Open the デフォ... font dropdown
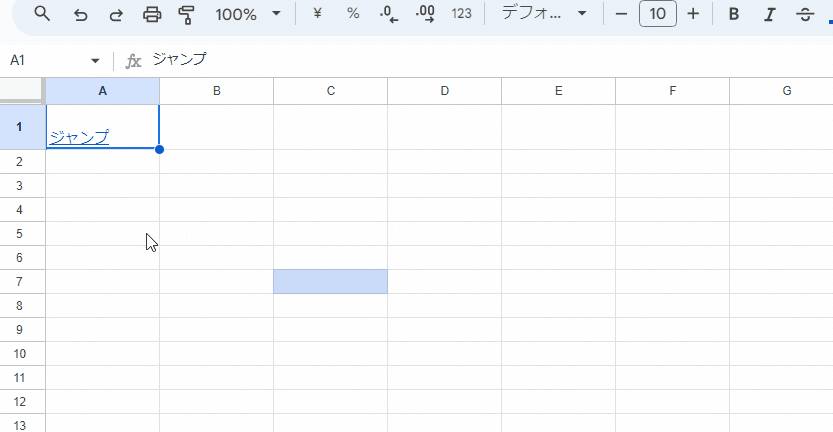 544,14
